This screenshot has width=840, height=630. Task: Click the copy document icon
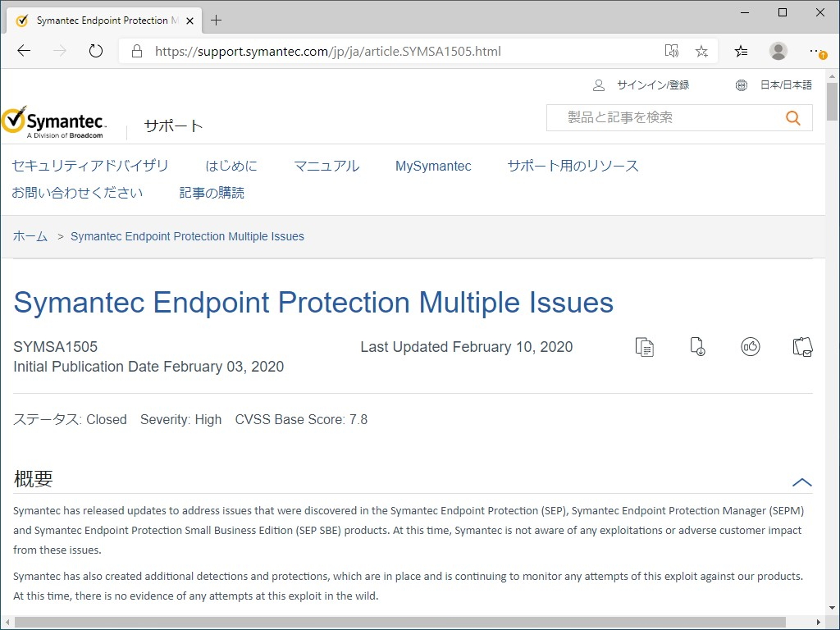tap(645, 347)
